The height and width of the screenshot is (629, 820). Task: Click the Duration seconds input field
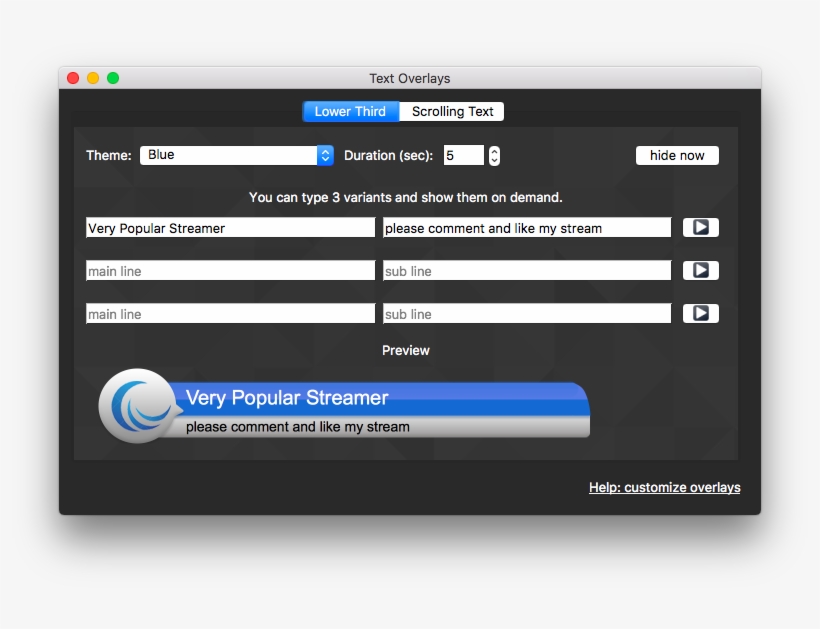click(x=463, y=155)
